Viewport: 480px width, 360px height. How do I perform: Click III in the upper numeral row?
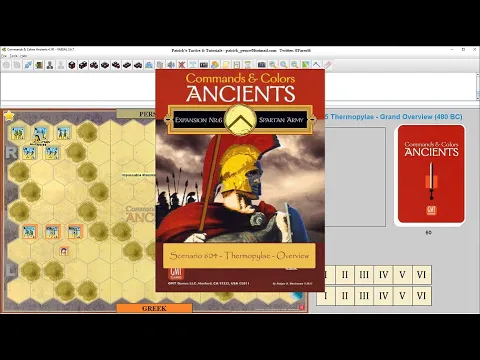[x=364, y=275]
